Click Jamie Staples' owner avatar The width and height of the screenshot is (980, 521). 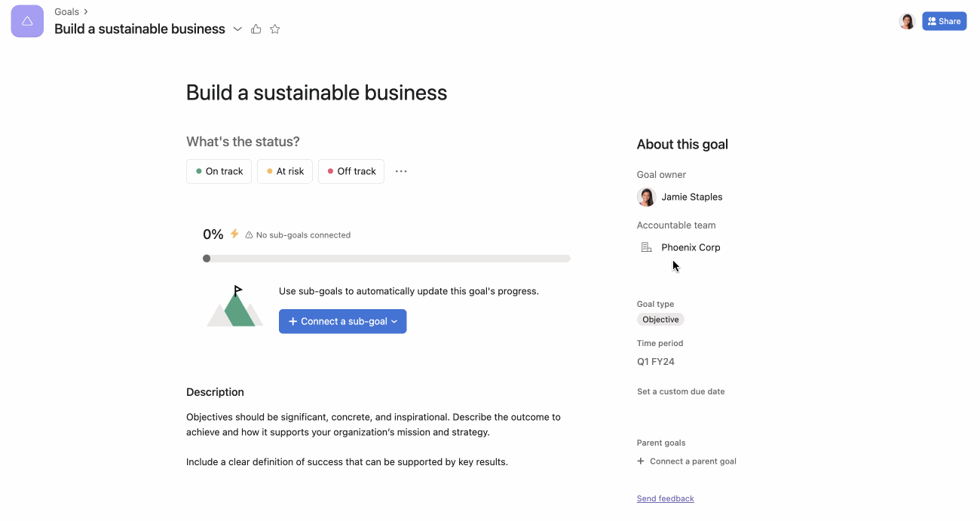coord(646,197)
